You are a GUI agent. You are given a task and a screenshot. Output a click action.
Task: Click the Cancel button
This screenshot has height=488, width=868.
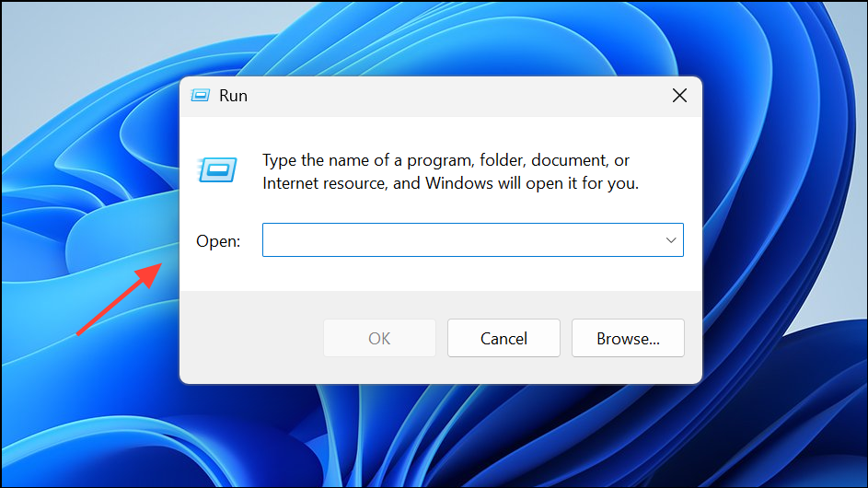click(503, 339)
